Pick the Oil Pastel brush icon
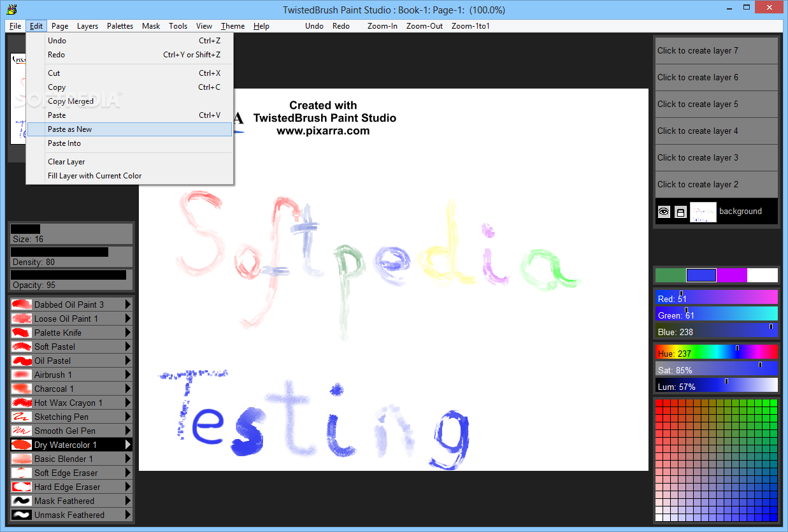Image resolution: width=788 pixels, height=532 pixels. click(x=22, y=361)
